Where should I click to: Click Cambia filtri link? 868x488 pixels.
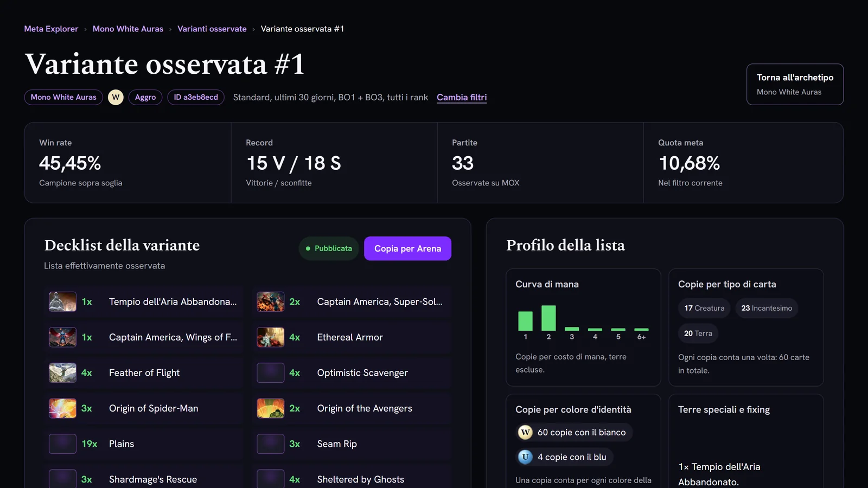point(462,97)
